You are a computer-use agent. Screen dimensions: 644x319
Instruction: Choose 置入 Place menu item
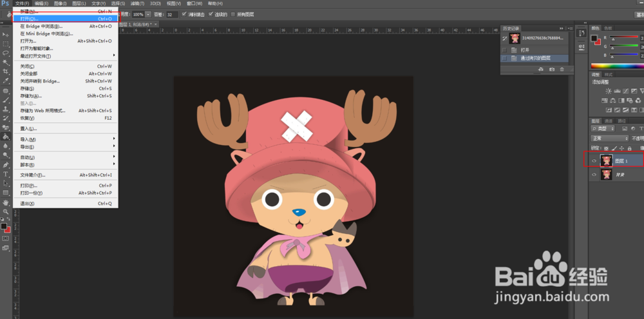click(66, 129)
